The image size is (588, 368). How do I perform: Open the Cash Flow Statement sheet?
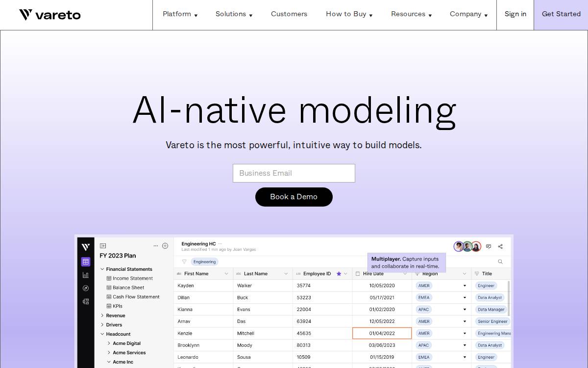(x=133, y=297)
